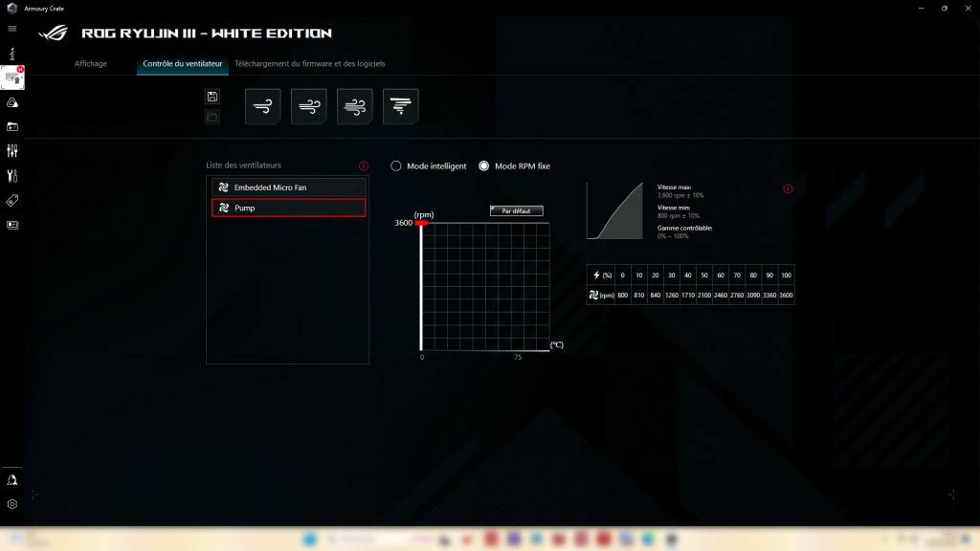Save the current fan profile
The width and height of the screenshot is (980, 551).
212,95
